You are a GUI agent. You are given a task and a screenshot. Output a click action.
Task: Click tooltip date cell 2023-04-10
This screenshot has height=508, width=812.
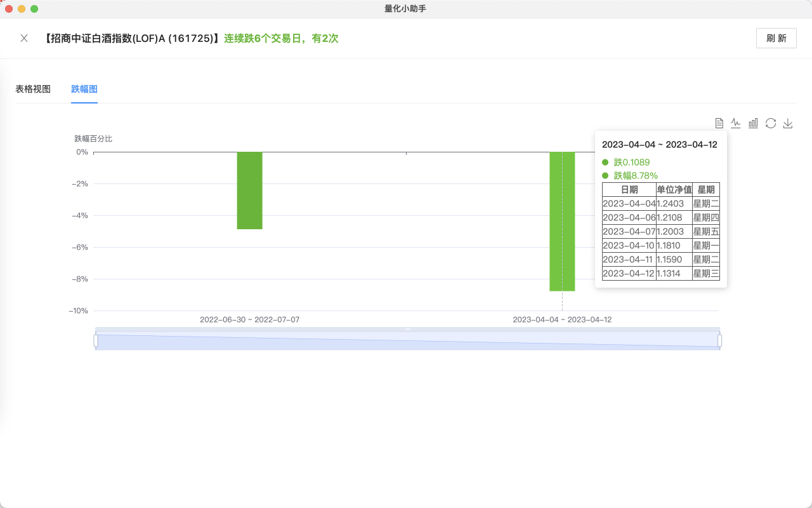[629, 246]
